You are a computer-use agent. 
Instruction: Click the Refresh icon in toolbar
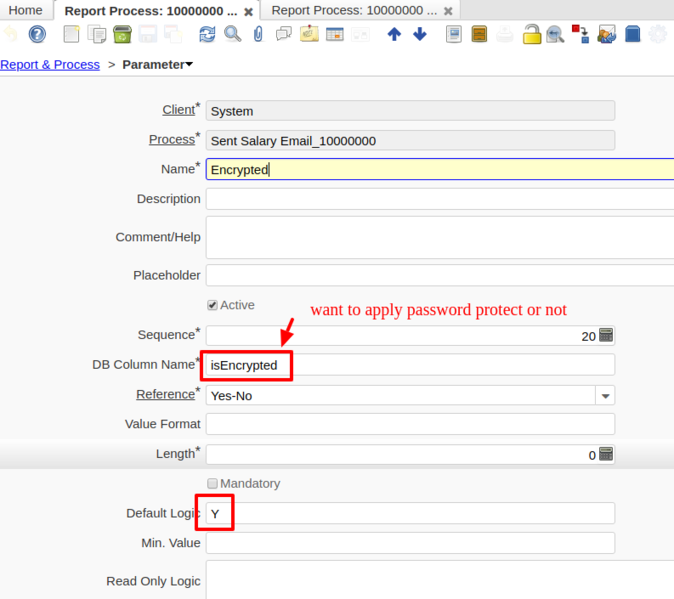click(x=207, y=35)
